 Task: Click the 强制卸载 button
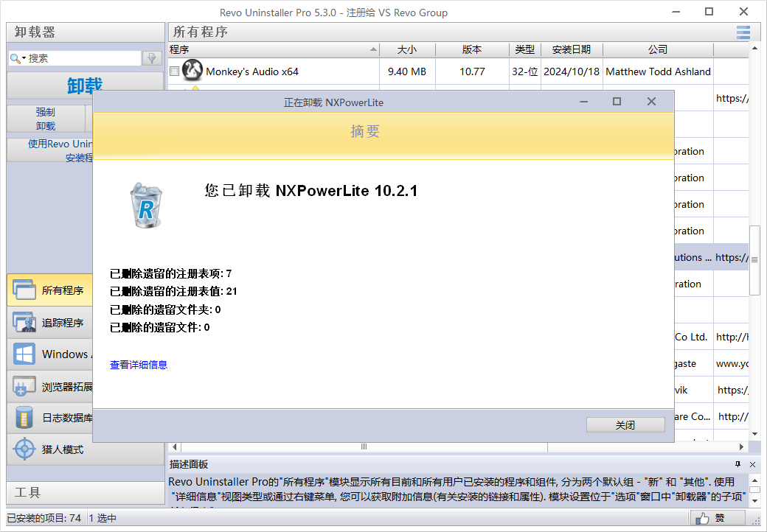pos(46,119)
